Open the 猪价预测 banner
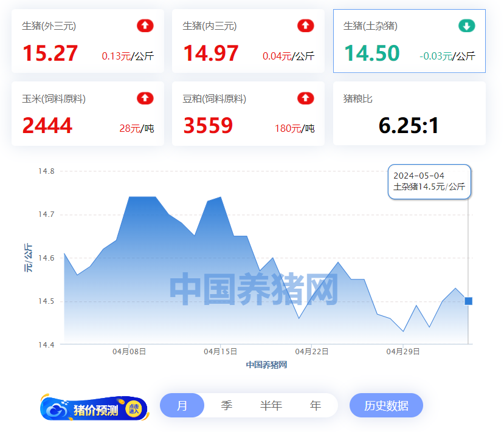The height and width of the screenshot is (432, 504). point(94,408)
